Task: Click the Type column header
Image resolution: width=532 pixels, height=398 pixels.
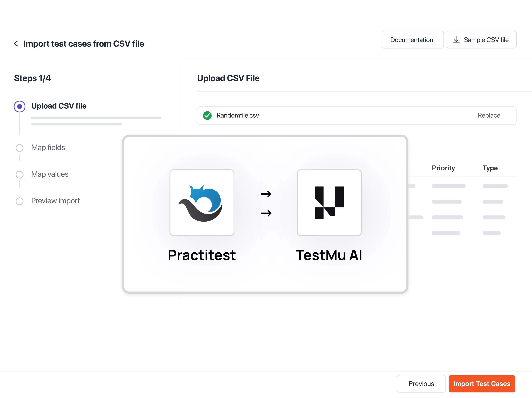Action: coord(490,168)
